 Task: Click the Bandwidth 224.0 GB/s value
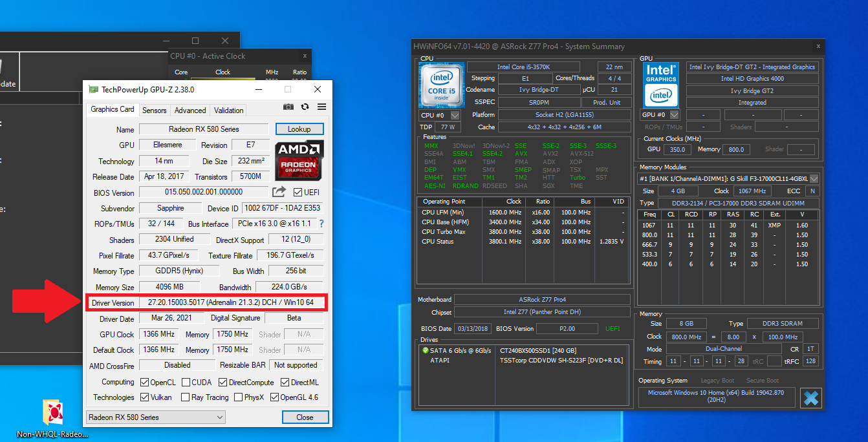(289, 287)
